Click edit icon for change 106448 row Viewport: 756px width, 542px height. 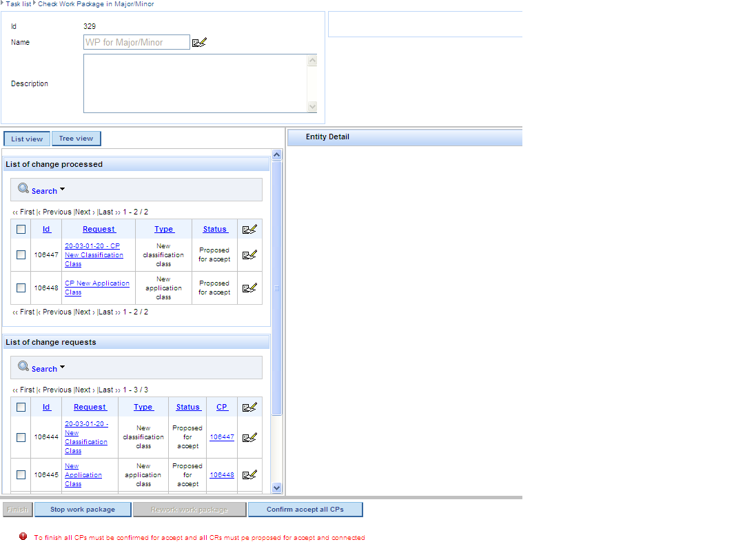pyautogui.click(x=249, y=288)
